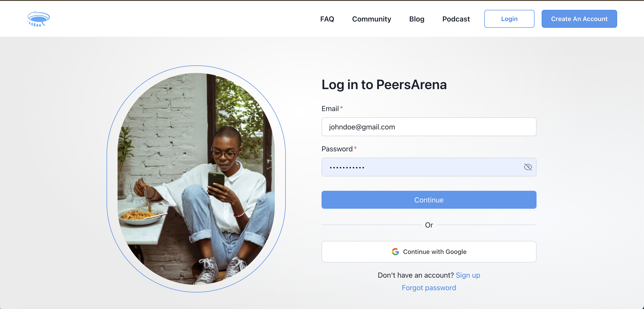Click the Email field label

330,109
